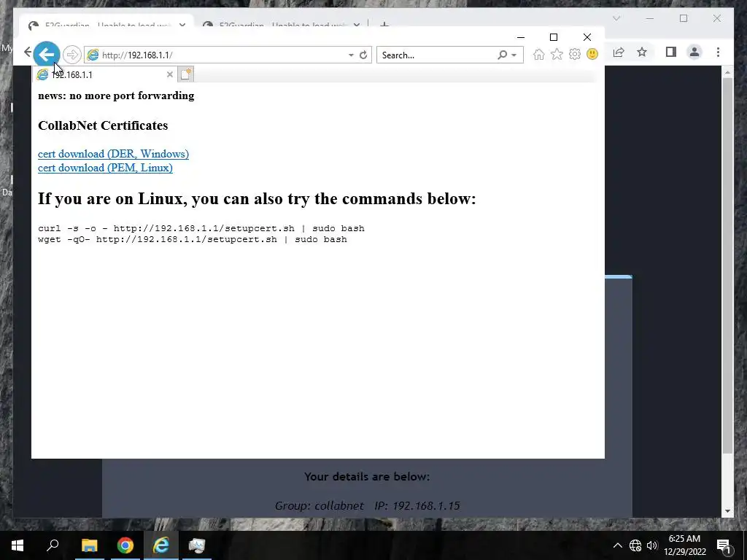Open the notification center icon
The image size is (747, 560).
coord(724,545)
